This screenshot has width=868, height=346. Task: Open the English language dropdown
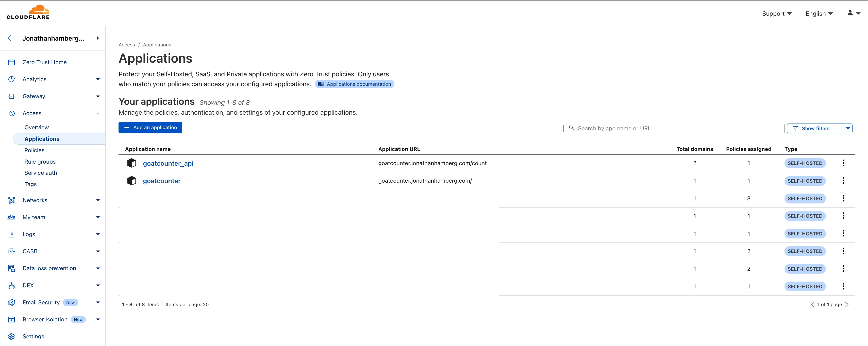pyautogui.click(x=819, y=13)
